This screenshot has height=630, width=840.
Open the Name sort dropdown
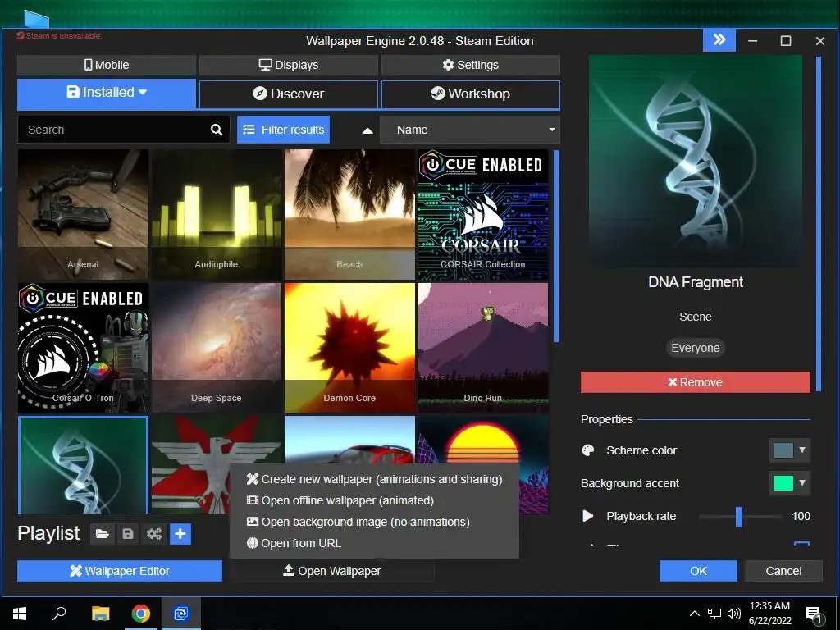[x=470, y=130]
